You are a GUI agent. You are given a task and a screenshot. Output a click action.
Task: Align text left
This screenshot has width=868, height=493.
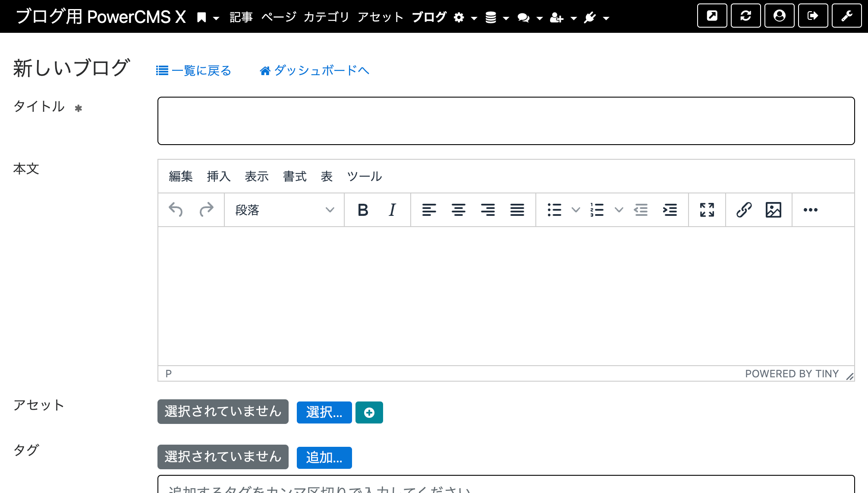click(x=429, y=210)
